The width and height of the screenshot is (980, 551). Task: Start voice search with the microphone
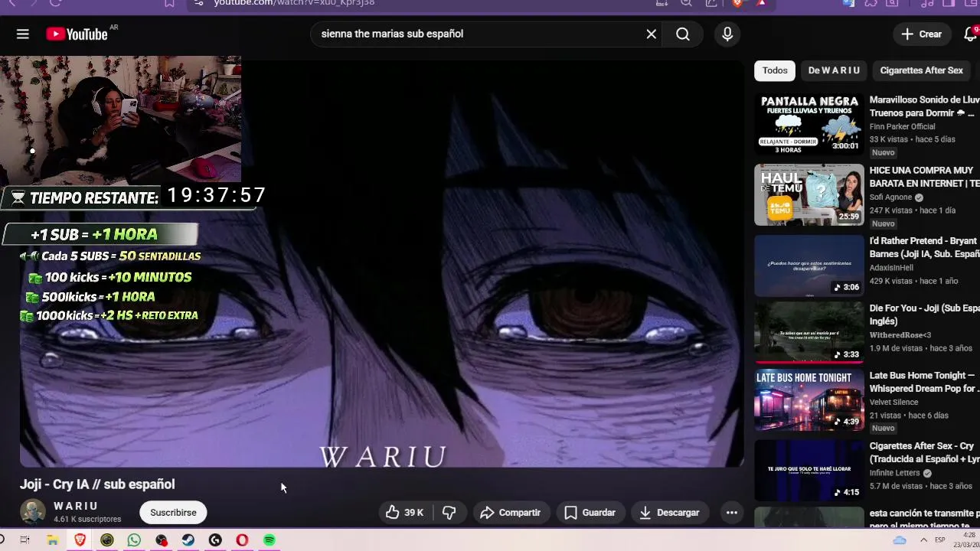pyautogui.click(x=727, y=34)
